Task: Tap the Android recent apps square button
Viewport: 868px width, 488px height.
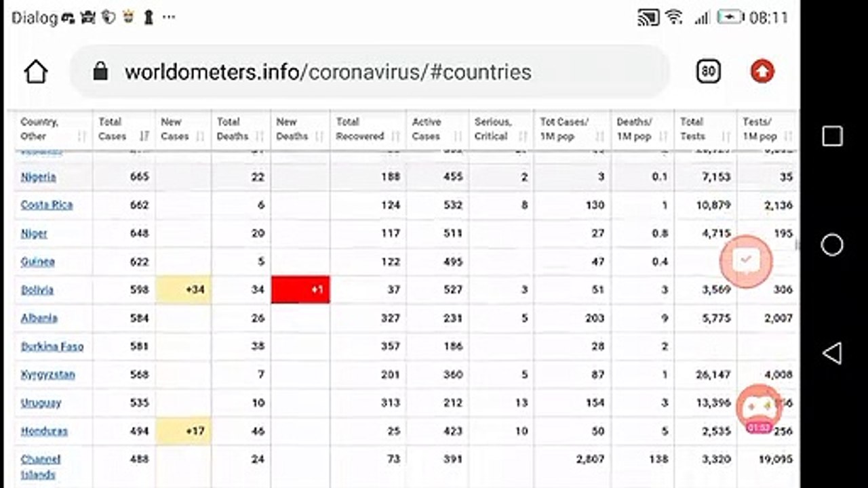Action: click(x=832, y=136)
